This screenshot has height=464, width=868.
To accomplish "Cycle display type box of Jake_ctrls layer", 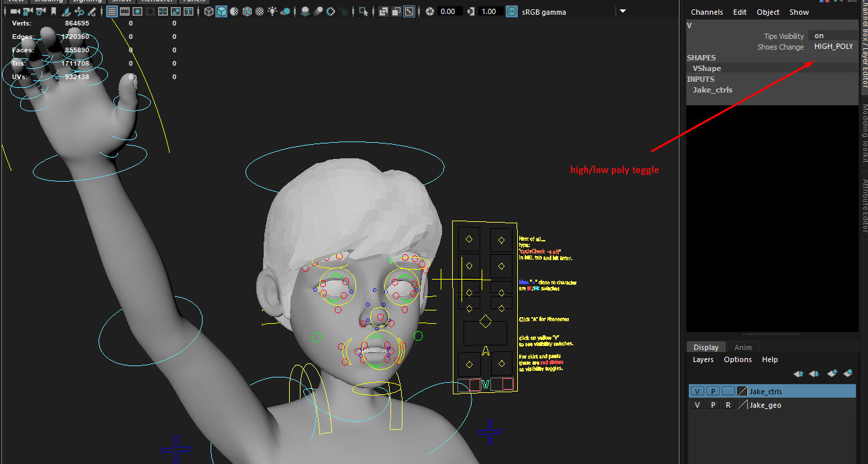I will [728, 392].
